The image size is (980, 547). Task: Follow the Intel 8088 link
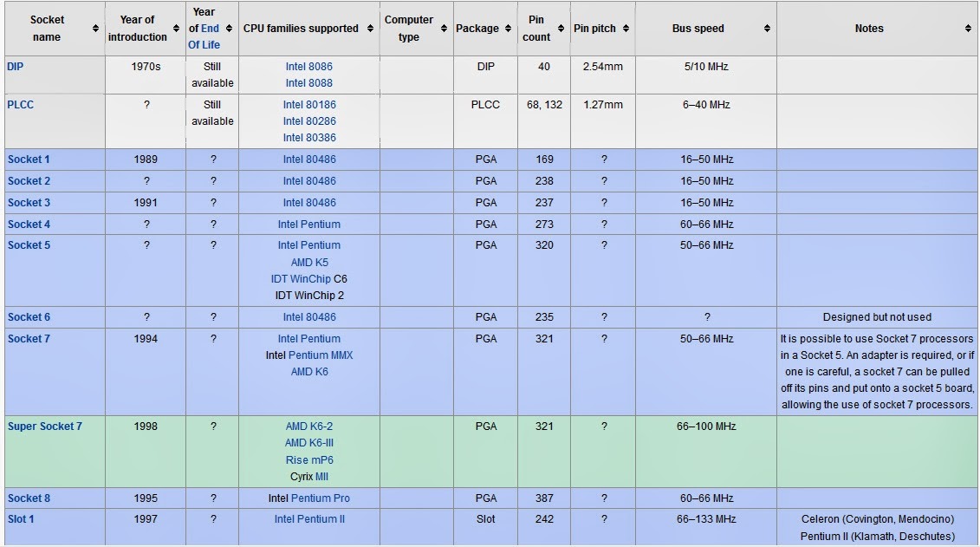coord(309,82)
